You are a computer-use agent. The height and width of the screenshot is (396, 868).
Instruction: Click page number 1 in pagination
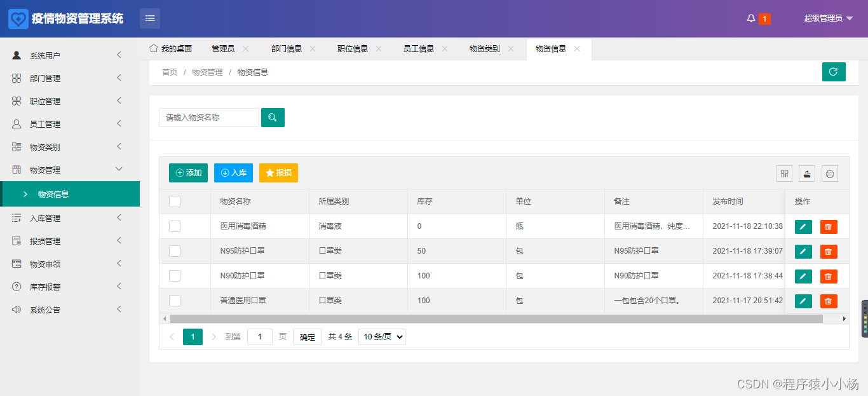193,337
